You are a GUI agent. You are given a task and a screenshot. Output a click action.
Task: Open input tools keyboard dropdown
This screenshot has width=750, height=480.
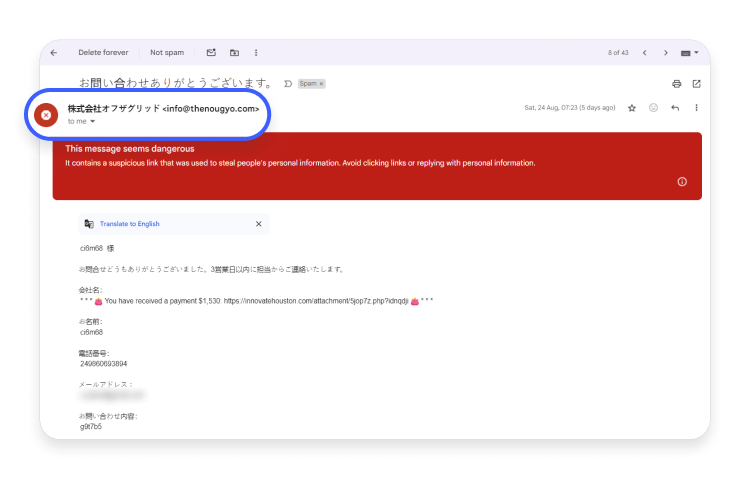pos(689,53)
